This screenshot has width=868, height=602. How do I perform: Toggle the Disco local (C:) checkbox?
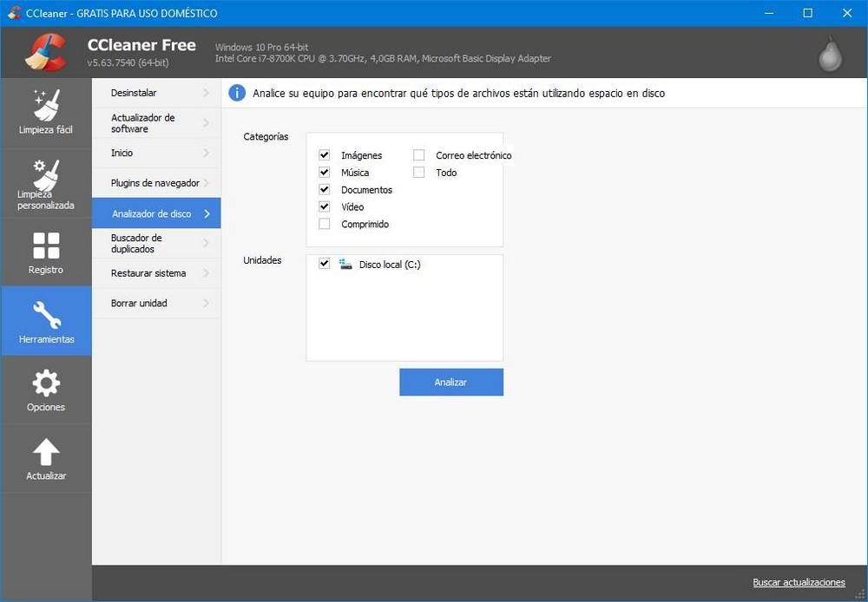(325, 264)
